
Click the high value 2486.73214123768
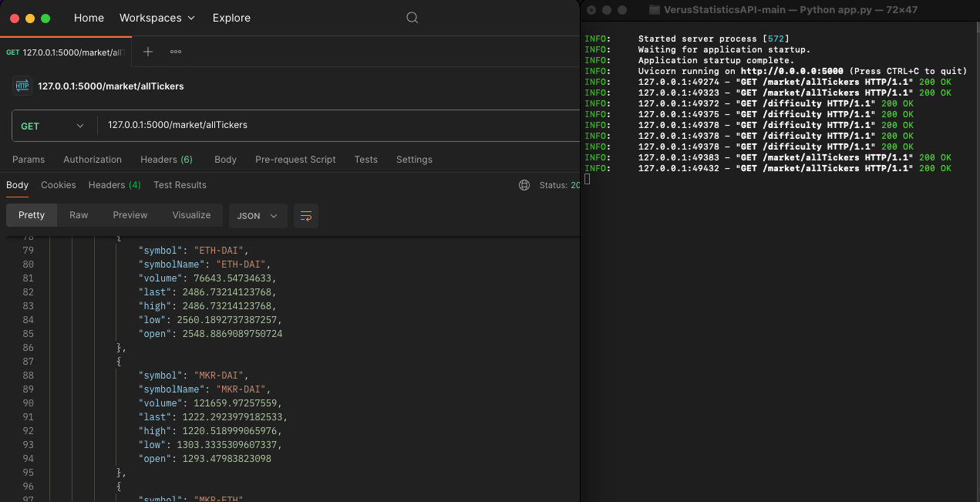tap(229, 306)
